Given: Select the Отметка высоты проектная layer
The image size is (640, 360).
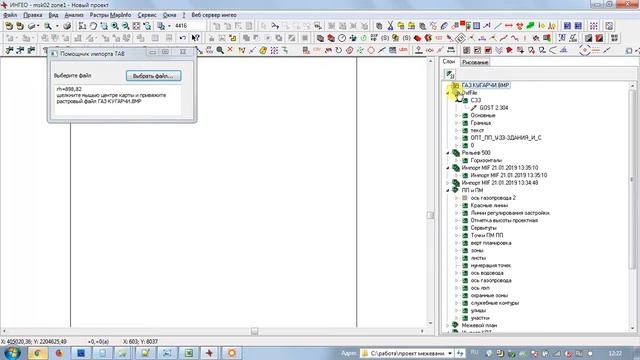Looking at the screenshot, I should 504,220.
